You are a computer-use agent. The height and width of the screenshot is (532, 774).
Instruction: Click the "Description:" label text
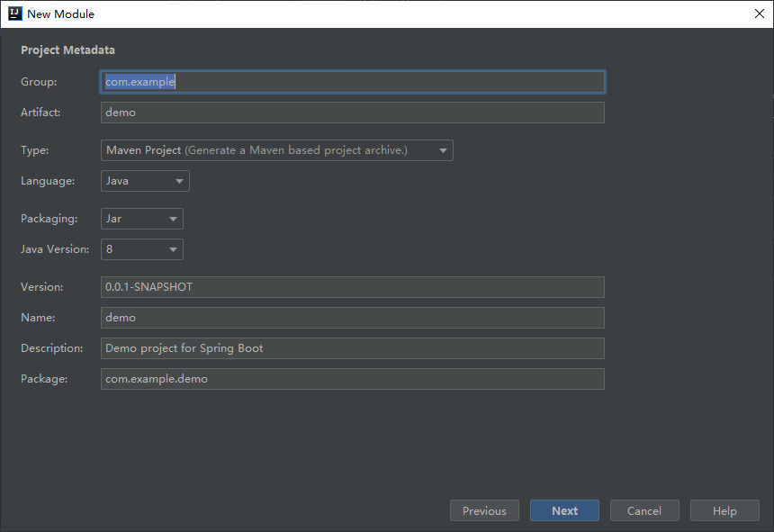[x=51, y=348]
